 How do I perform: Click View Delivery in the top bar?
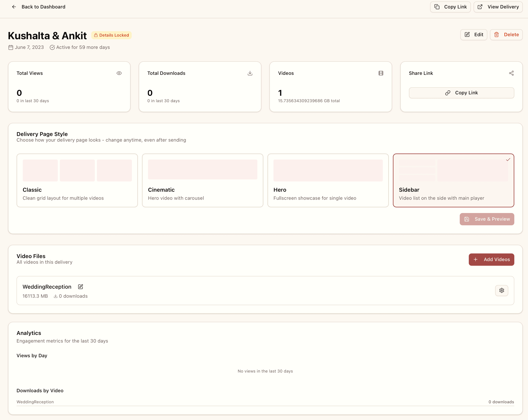pos(497,7)
